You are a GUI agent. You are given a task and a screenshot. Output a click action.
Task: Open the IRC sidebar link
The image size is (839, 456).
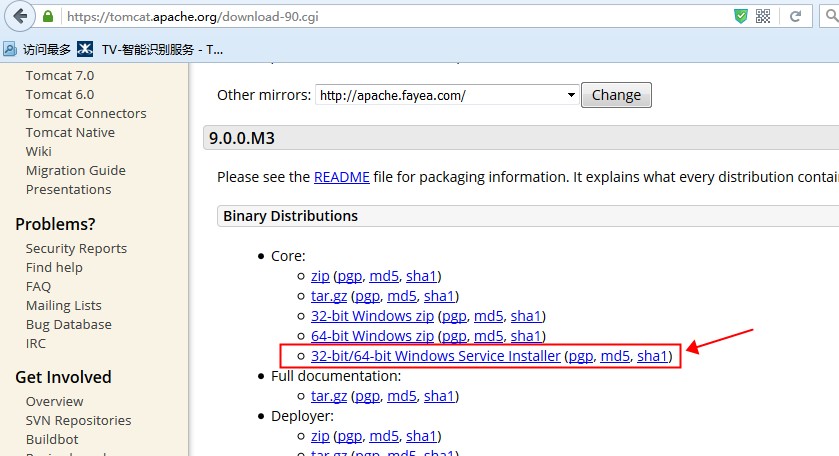(36, 344)
